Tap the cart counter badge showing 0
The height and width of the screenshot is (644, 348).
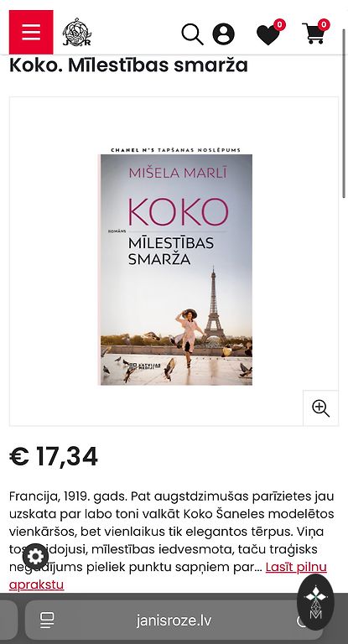(324, 24)
